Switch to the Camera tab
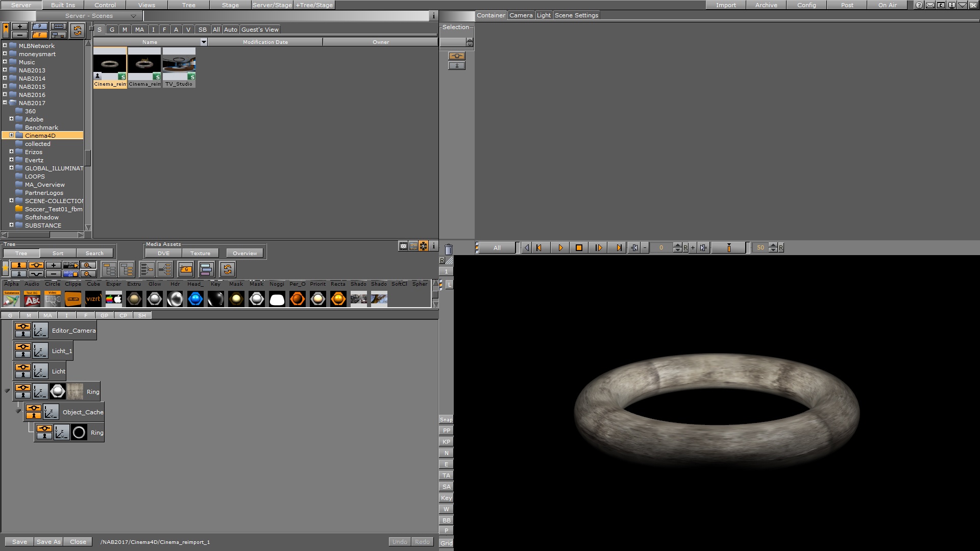The image size is (980, 551). coord(521,15)
